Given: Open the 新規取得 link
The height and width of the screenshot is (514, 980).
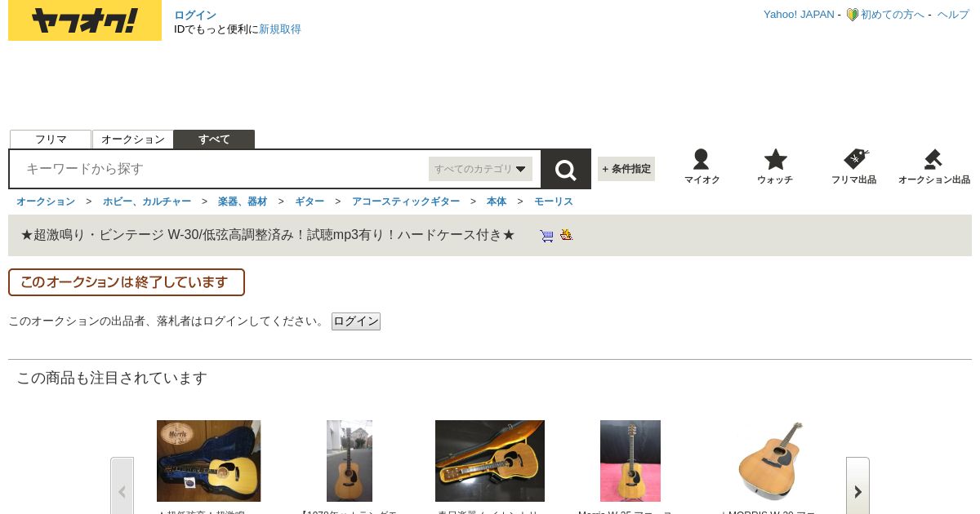Looking at the screenshot, I should point(280,29).
